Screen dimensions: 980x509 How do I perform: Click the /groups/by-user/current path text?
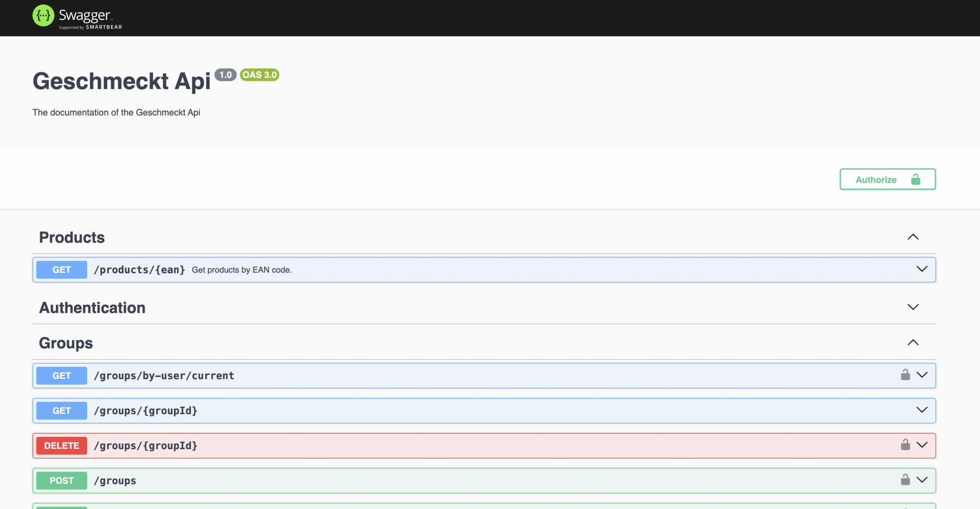coord(164,376)
